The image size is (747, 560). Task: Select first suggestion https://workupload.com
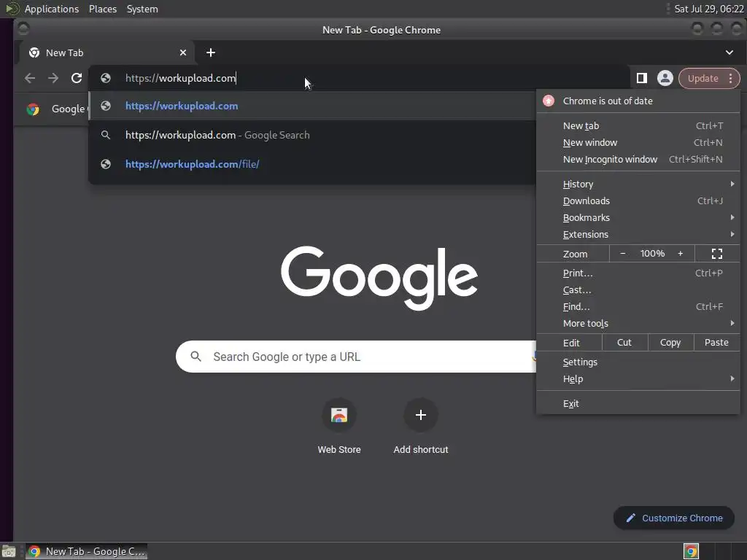tap(312, 106)
